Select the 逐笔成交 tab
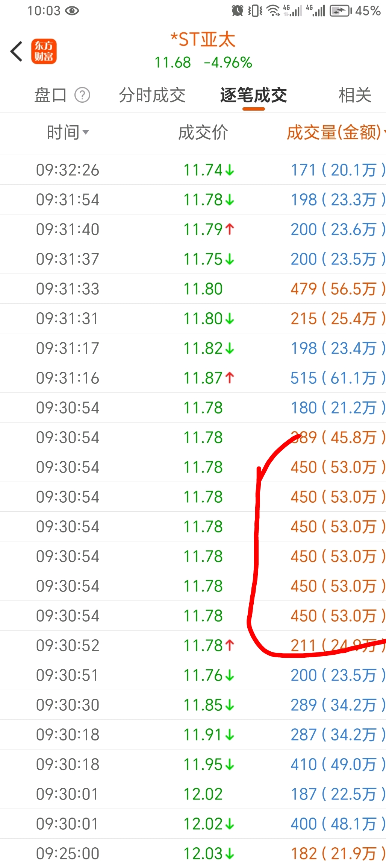The width and height of the screenshot is (386, 868). pos(253,95)
